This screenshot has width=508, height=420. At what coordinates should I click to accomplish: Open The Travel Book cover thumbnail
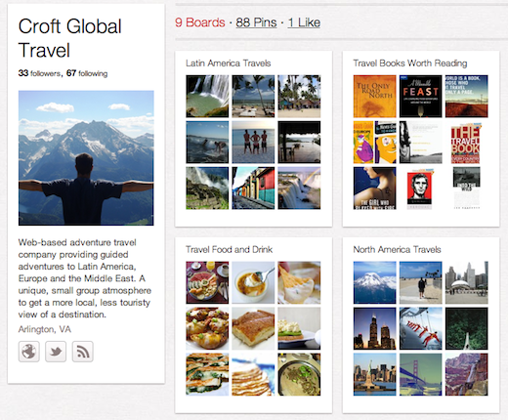point(465,143)
